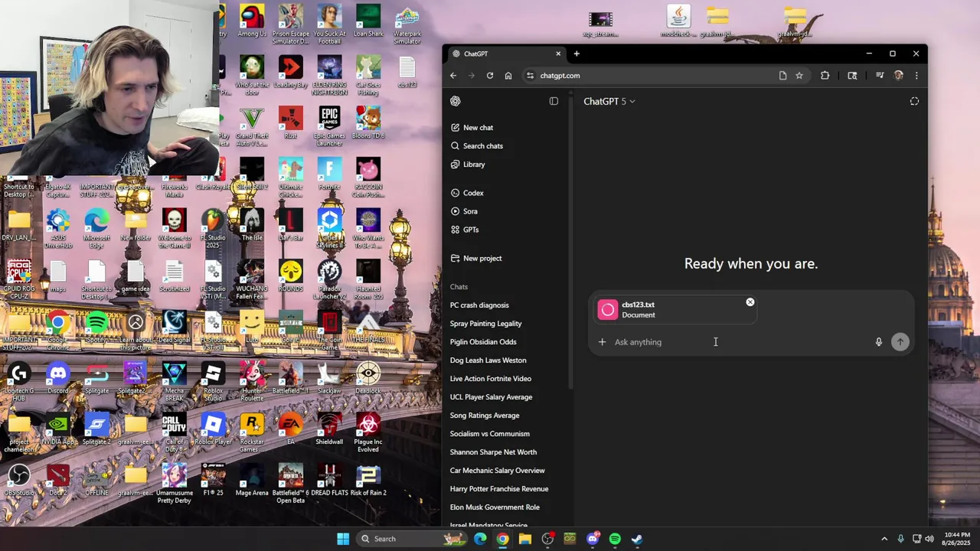The image size is (980, 551).
Task: Select the ChatGPT browser tab
Action: tap(505, 54)
